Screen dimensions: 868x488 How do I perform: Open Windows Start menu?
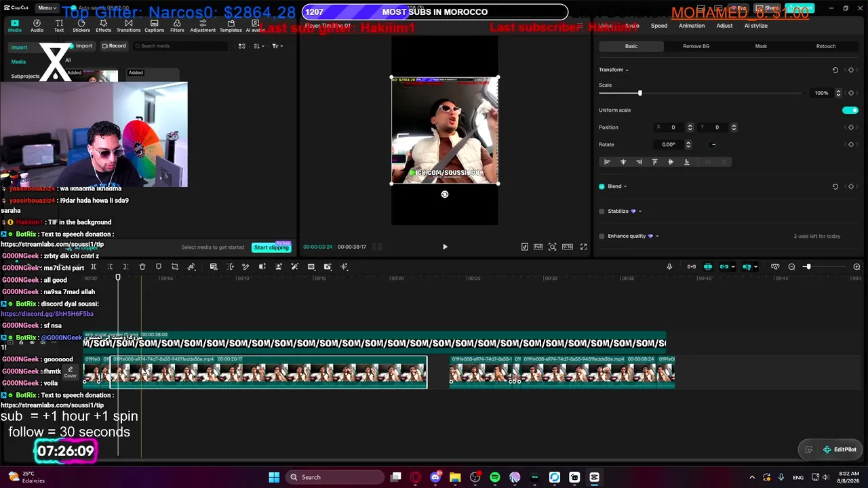pyautogui.click(x=274, y=477)
